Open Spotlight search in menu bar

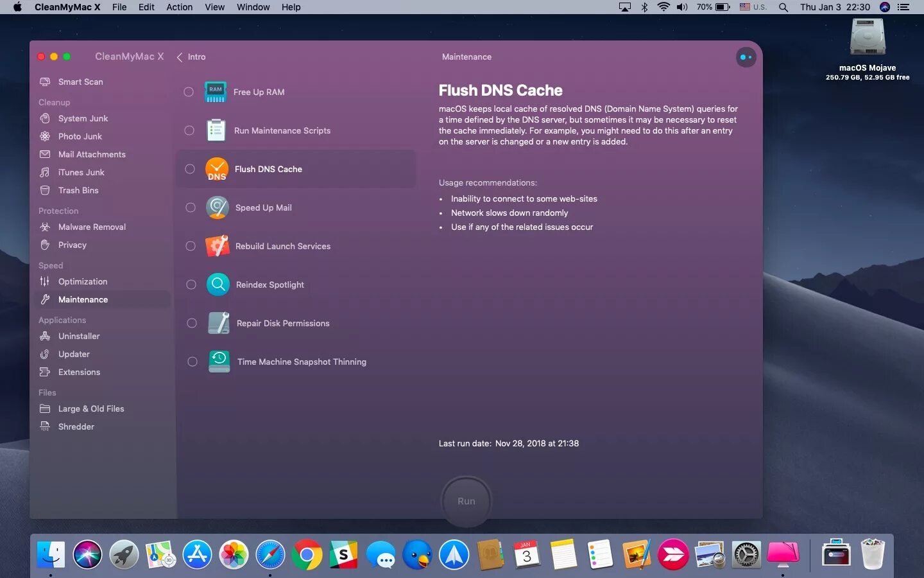[783, 7]
